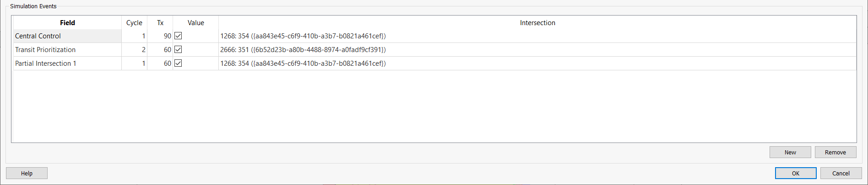Cancel the Simulation Events dialog
This screenshot has width=868, height=185.
(841, 173)
